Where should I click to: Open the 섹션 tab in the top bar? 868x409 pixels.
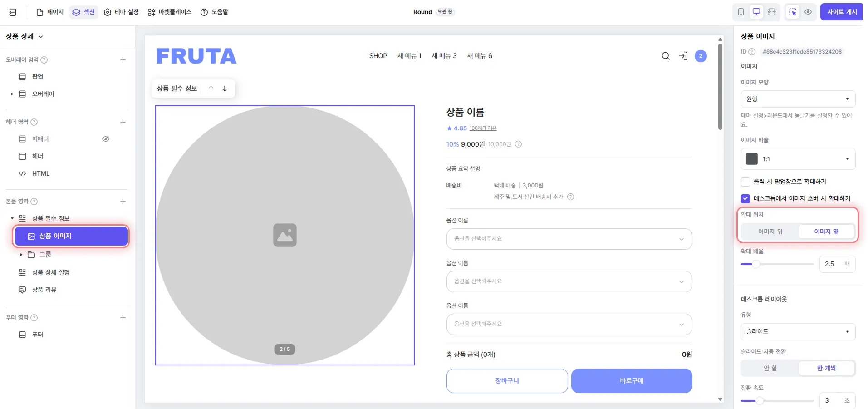84,12
